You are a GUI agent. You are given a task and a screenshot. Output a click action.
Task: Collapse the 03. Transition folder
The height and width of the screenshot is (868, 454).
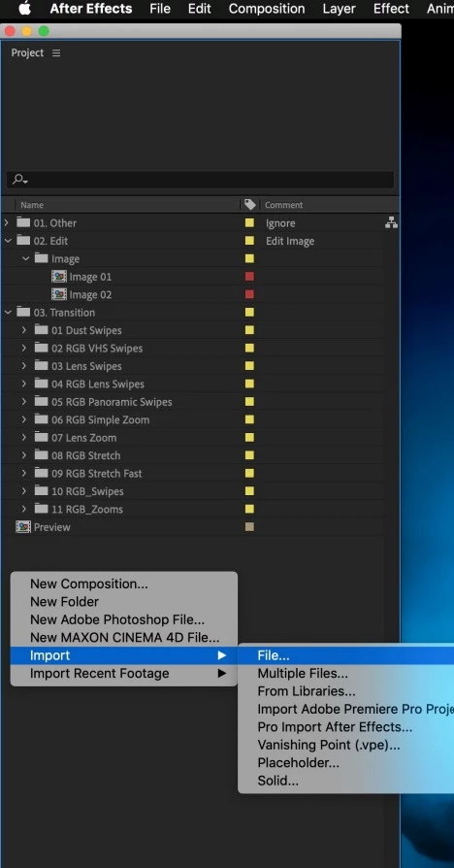tap(7, 313)
